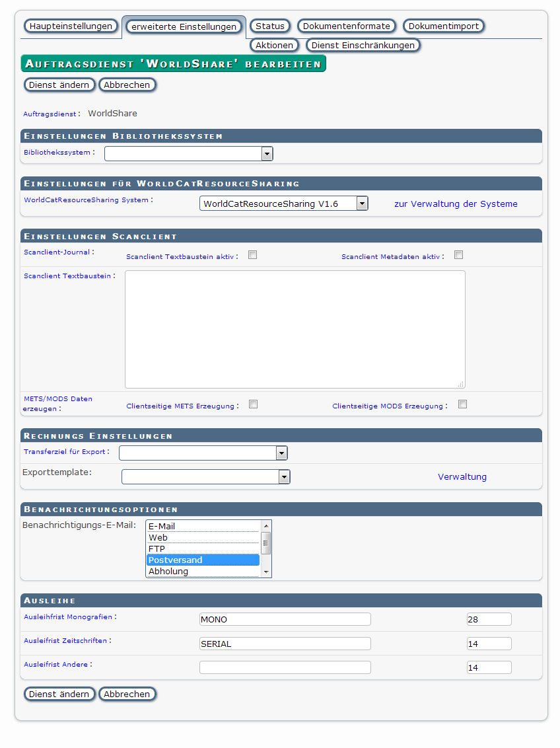
Task: Click inside the Scanclient Textbaustein text area
Action: (295, 330)
